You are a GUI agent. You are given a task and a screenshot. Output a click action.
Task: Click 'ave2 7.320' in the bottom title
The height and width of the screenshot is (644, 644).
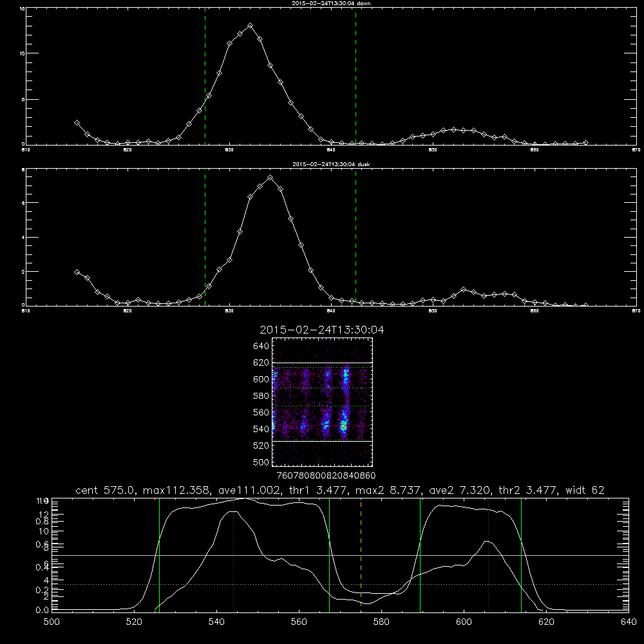pos(459,490)
